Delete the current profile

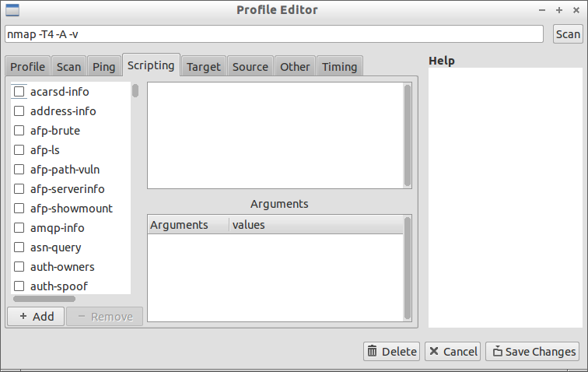(391, 351)
